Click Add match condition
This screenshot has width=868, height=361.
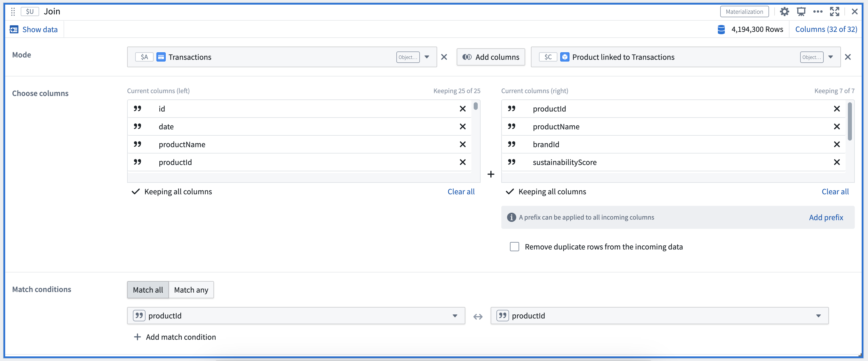point(175,337)
